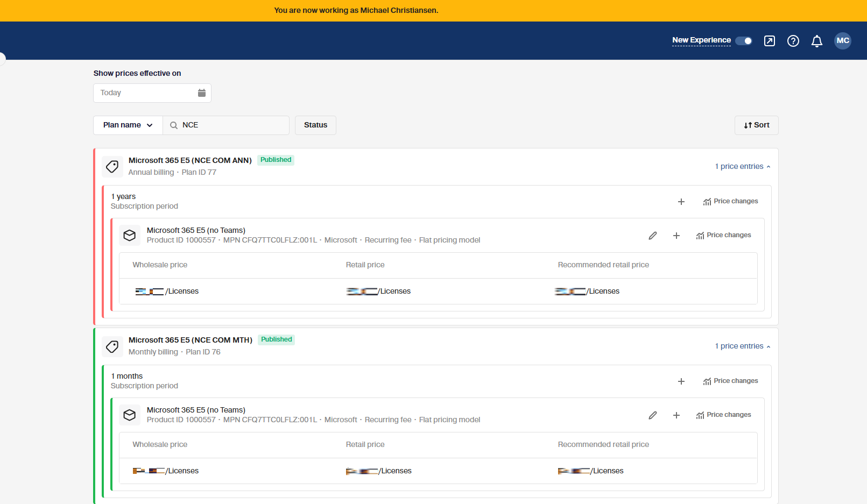Click Published badge on NCE COM ANN plan
This screenshot has width=867, height=504.
276,160
